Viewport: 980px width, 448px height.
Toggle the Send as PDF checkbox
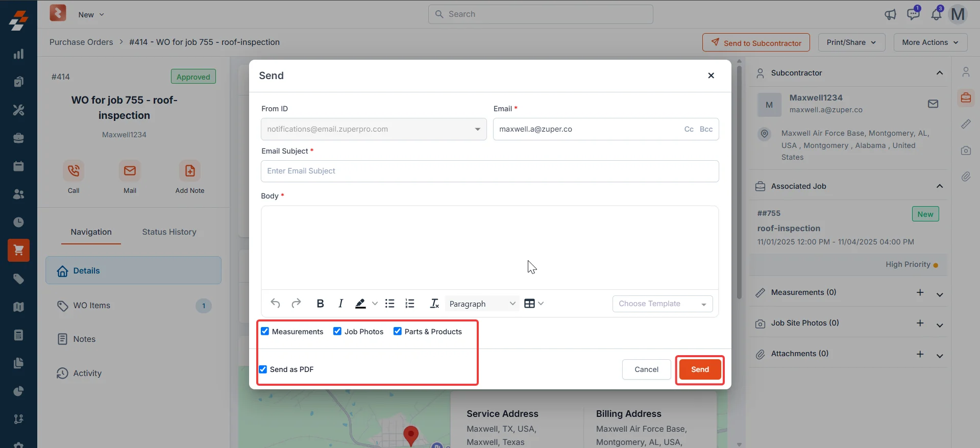coord(263,369)
